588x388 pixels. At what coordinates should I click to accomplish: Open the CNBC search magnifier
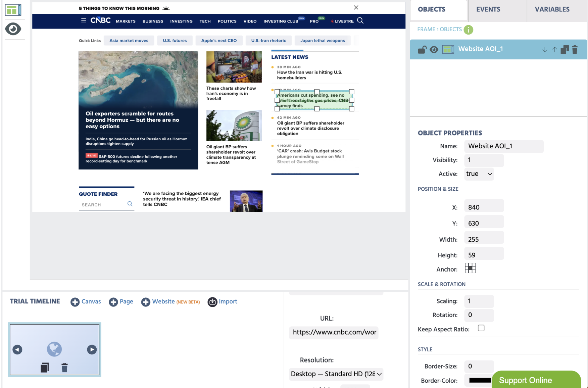[x=360, y=20]
